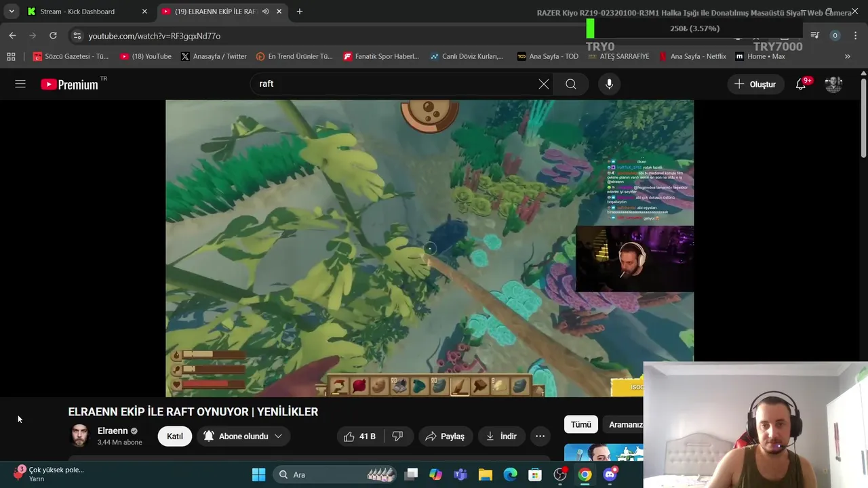Screen dimensions: 868x488
Task: Expand Abone olundu notification dropdown
Action: (278, 436)
